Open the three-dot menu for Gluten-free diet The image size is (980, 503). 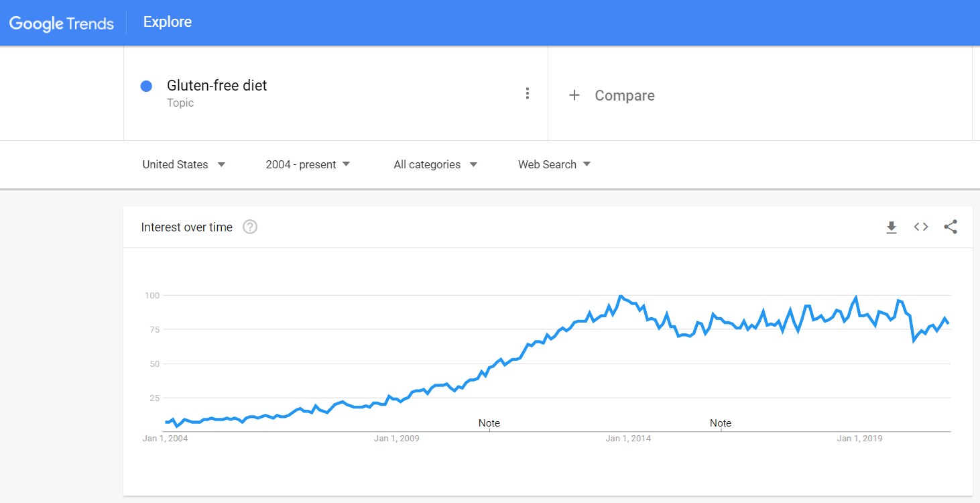[528, 93]
